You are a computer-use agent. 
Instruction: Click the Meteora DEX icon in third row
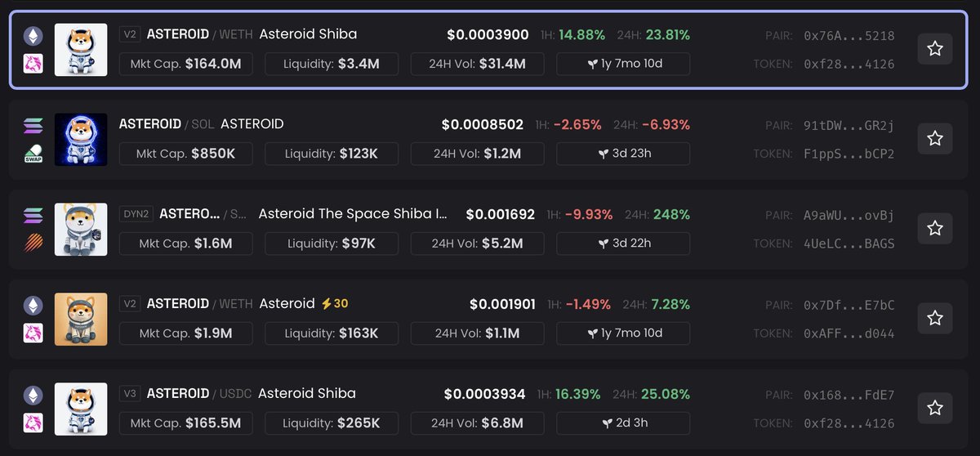point(33,243)
